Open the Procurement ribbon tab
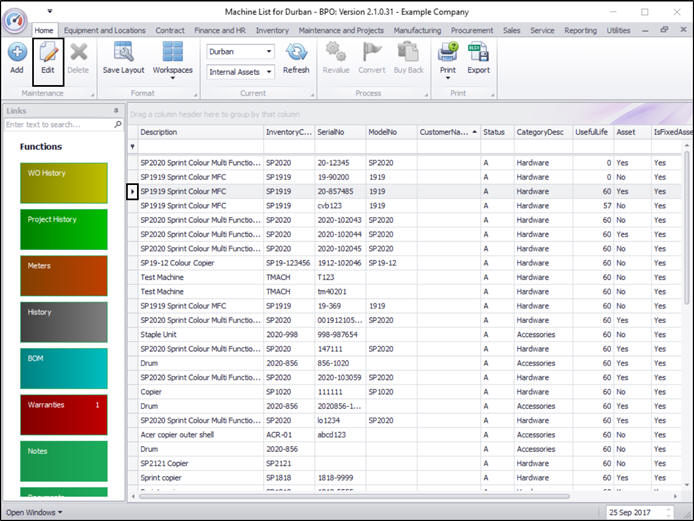 click(x=472, y=31)
